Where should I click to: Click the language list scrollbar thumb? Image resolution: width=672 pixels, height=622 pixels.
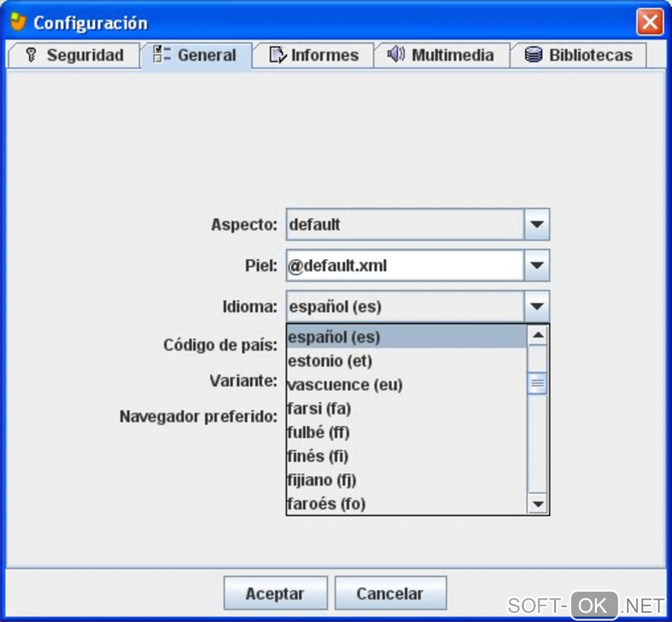[x=538, y=383]
